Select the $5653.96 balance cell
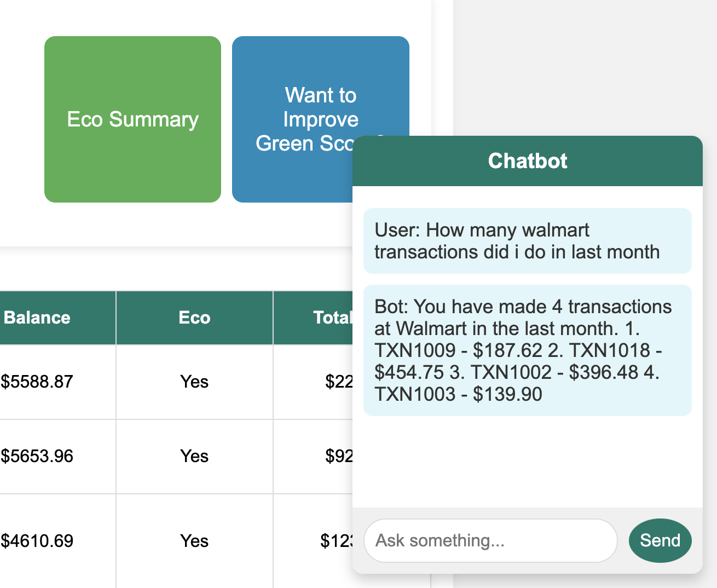The image size is (717, 588). pos(37,456)
